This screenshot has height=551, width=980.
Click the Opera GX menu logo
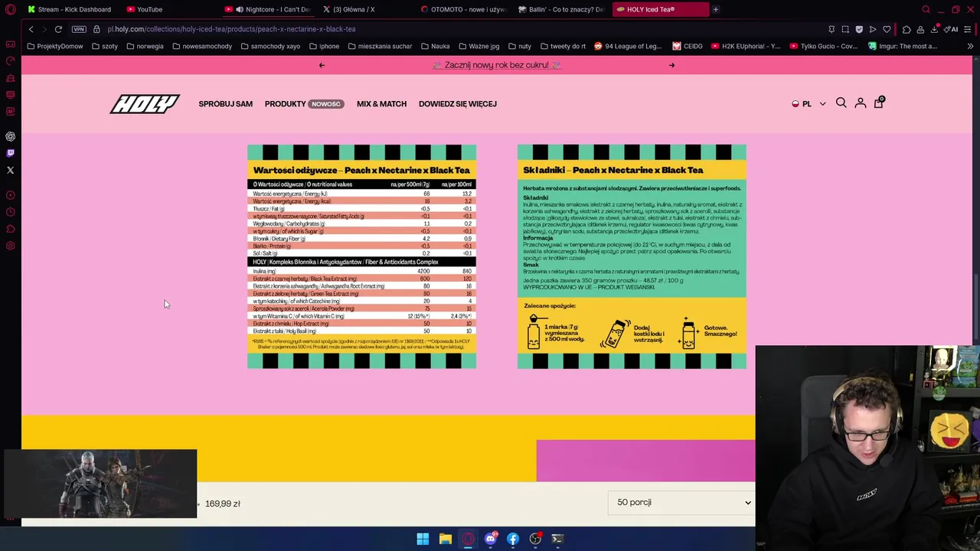tap(10, 9)
